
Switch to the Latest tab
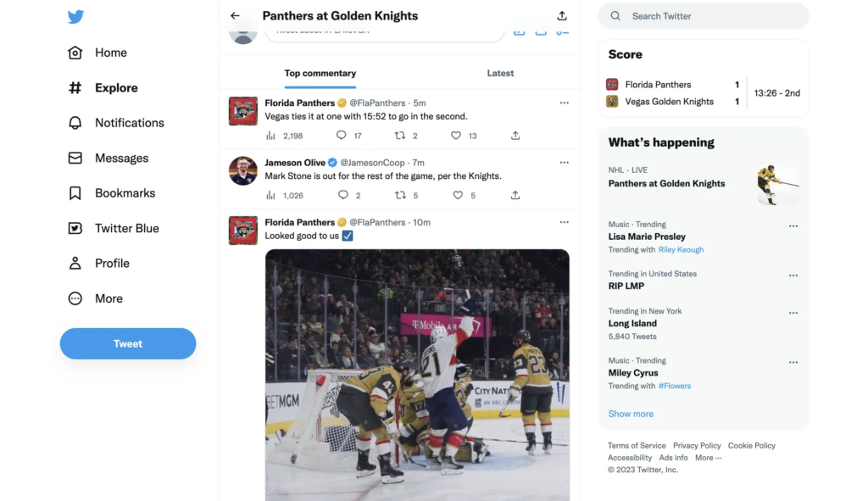(x=500, y=74)
